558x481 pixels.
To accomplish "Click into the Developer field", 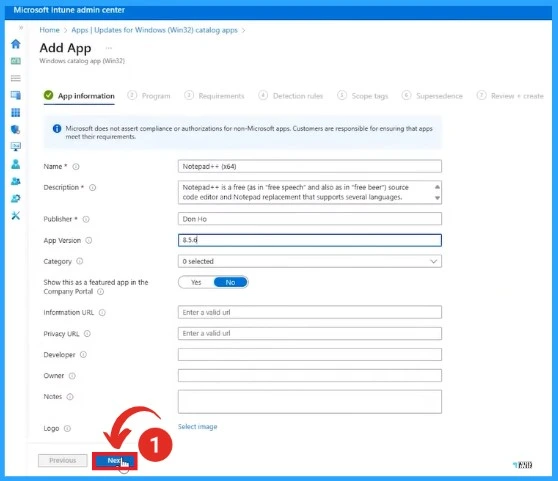I will pos(310,354).
